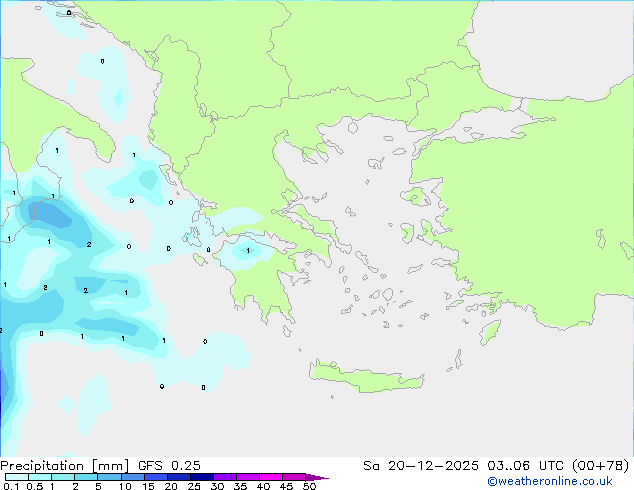Click the 15–20 mm legend color box
Screen dimensions: 634x490
click(x=156, y=477)
